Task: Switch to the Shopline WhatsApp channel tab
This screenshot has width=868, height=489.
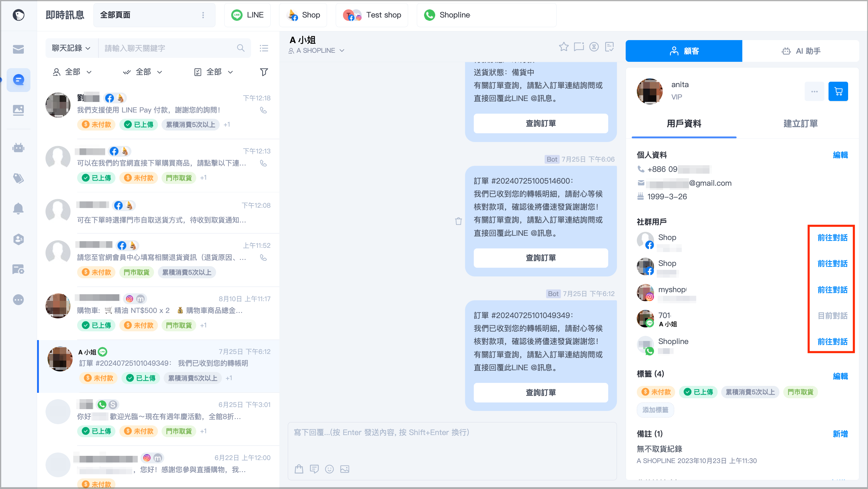Action: 486,15
